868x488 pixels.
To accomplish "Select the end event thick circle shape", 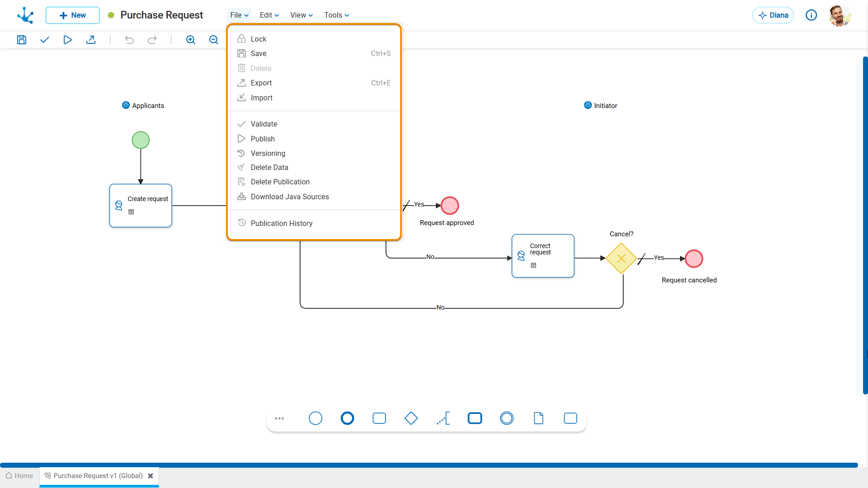I will 347,418.
